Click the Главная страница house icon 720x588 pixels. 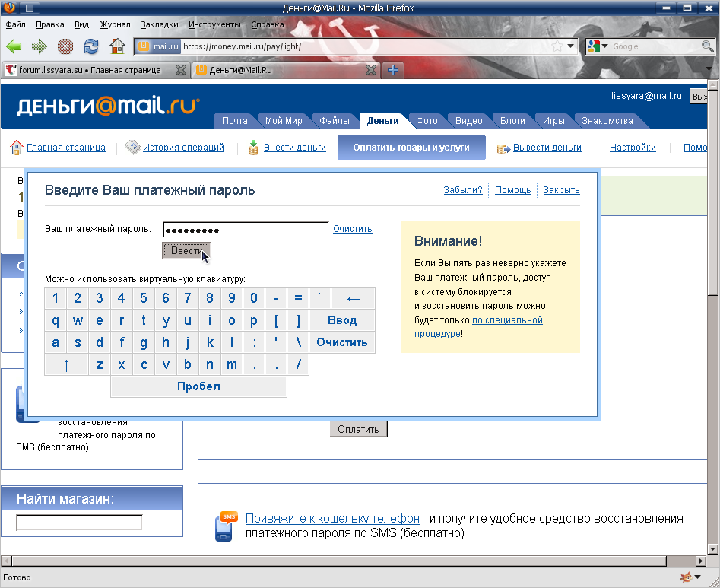coord(17,148)
